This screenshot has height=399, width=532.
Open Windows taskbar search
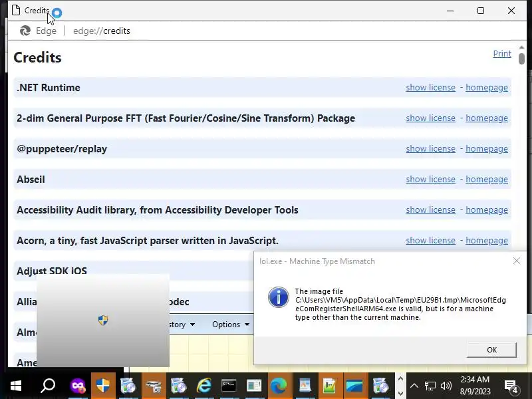[x=48, y=386]
